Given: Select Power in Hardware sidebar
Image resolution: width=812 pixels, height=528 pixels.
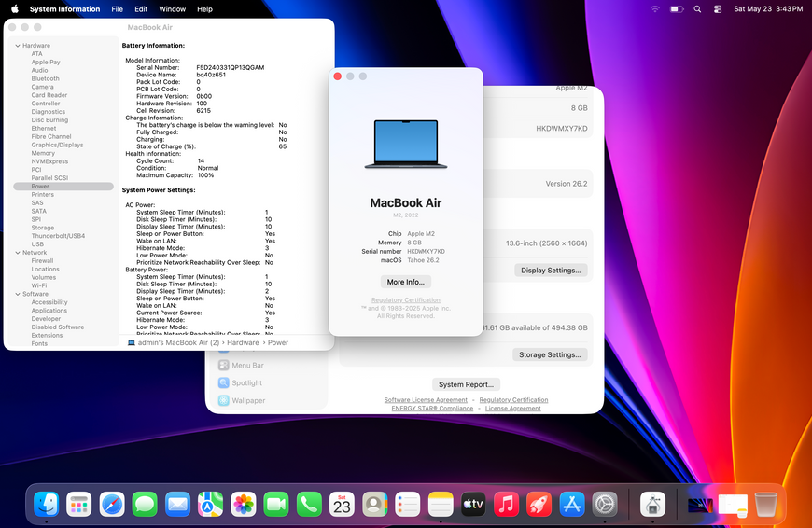Looking at the screenshot, I should tap(63, 187).
